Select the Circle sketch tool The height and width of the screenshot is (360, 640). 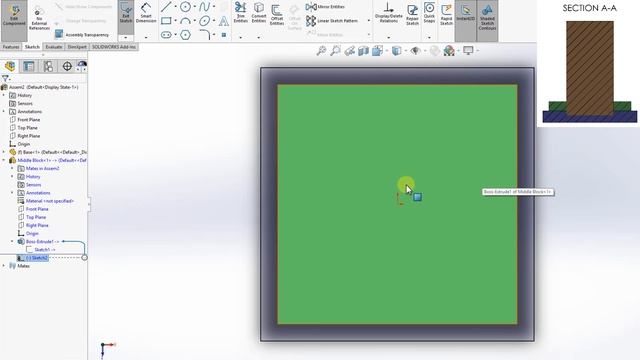tap(185, 7)
